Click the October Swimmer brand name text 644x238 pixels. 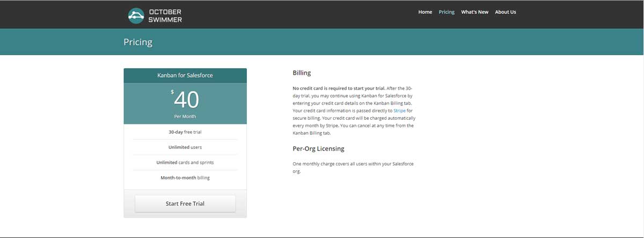click(x=165, y=16)
